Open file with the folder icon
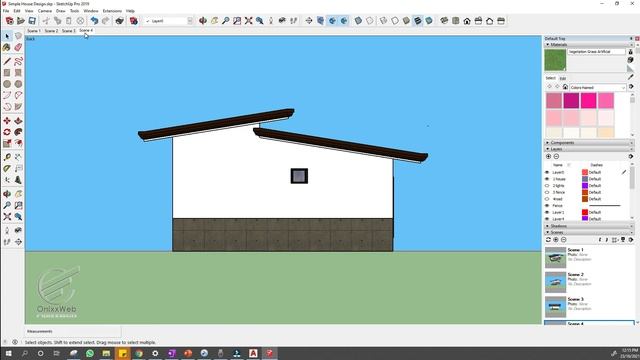The width and height of the screenshot is (640, 360). [21, 21]
